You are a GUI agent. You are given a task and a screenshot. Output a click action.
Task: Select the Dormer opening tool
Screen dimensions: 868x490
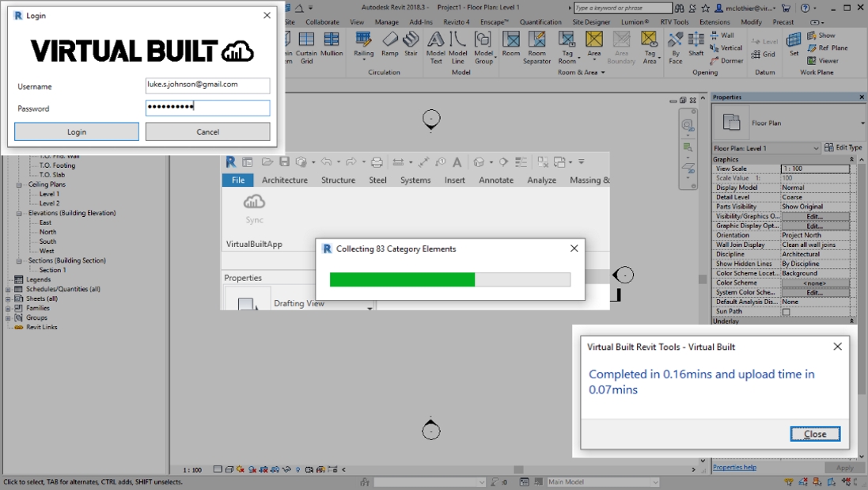point(727,61)
